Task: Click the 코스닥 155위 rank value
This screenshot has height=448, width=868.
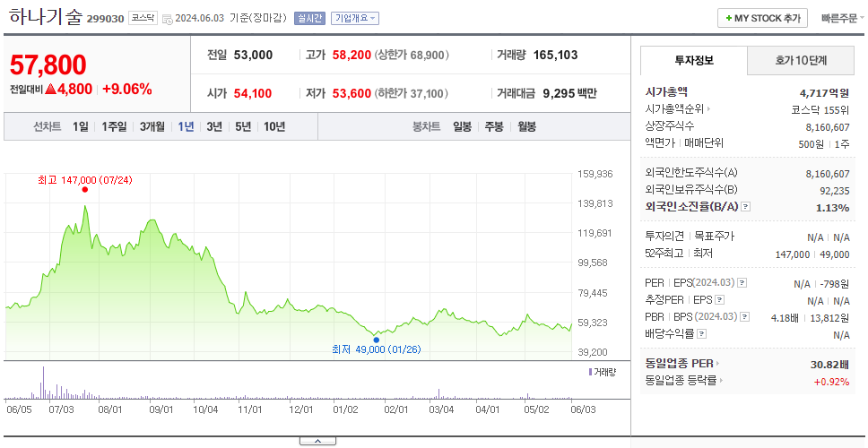Action: click(x=820, y=109)
